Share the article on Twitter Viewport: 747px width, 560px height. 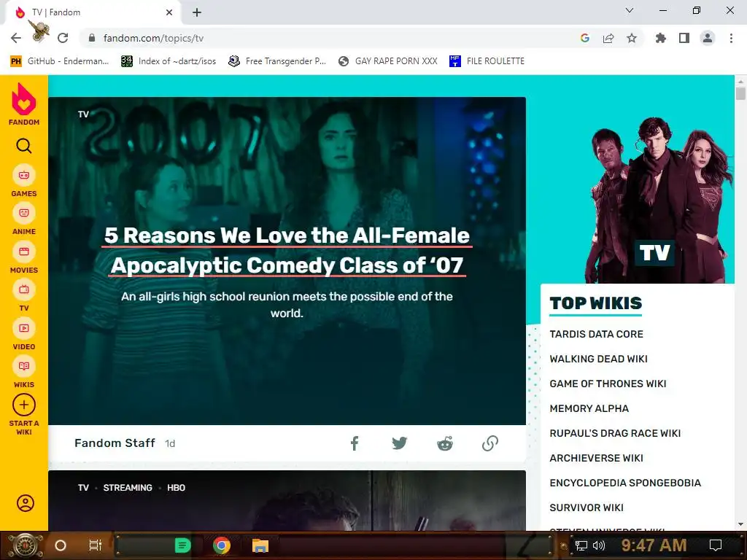click(399, 443)
